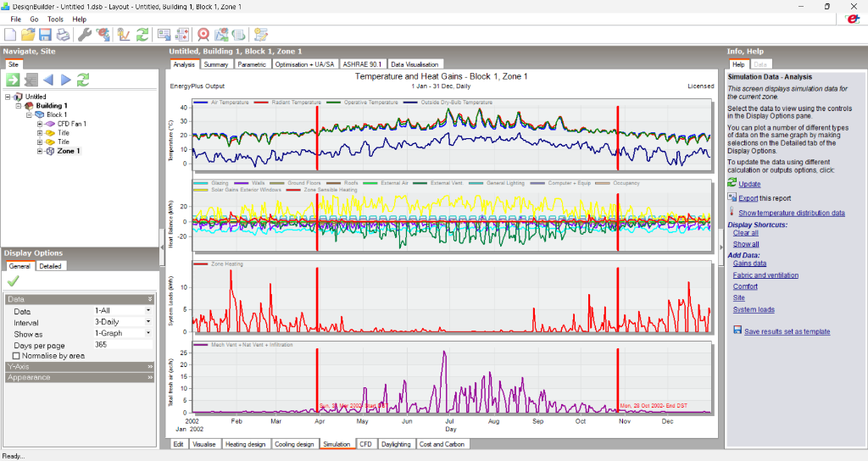Open the Heating design bottom tab

point(245,444)
